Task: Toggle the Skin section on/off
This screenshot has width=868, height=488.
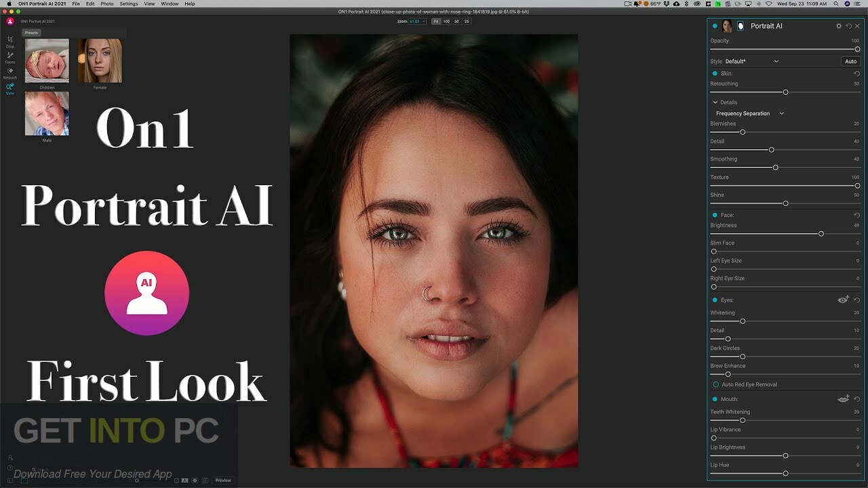Action: [715, 73]
